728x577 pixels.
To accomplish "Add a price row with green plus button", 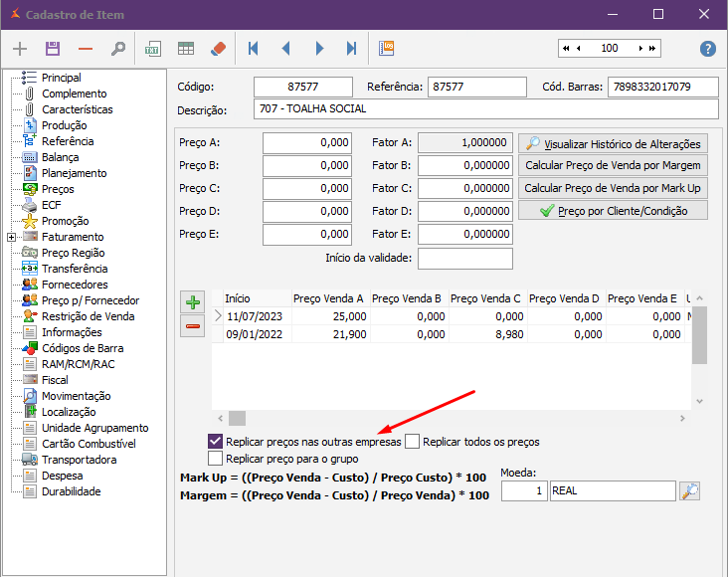I will tap(193, 301).
